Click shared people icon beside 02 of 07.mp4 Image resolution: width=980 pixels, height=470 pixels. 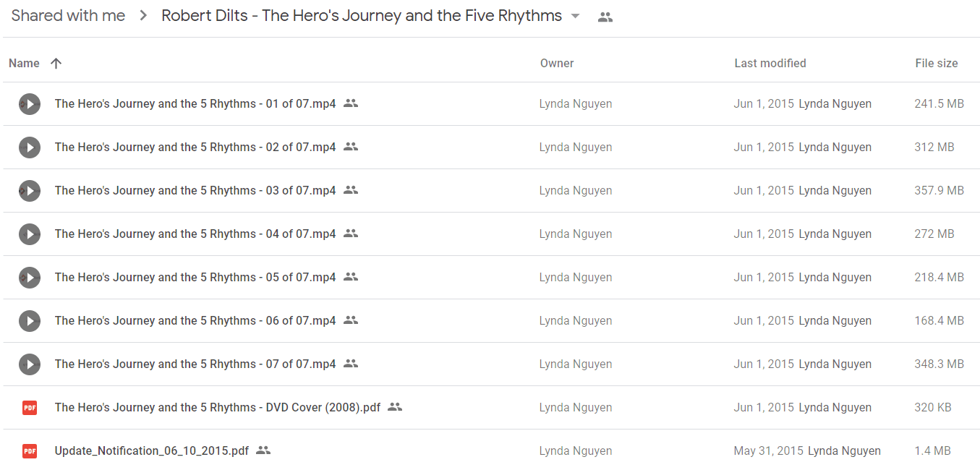pos(351,147)
